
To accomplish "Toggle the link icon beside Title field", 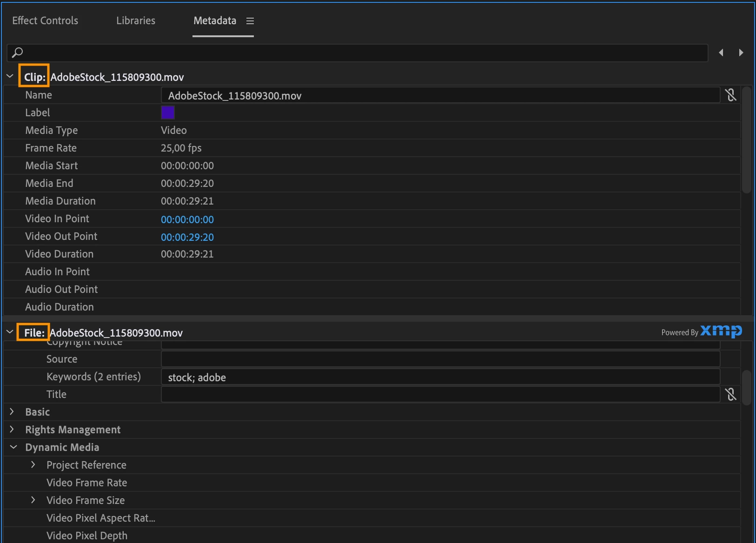I will click(731, 394).
